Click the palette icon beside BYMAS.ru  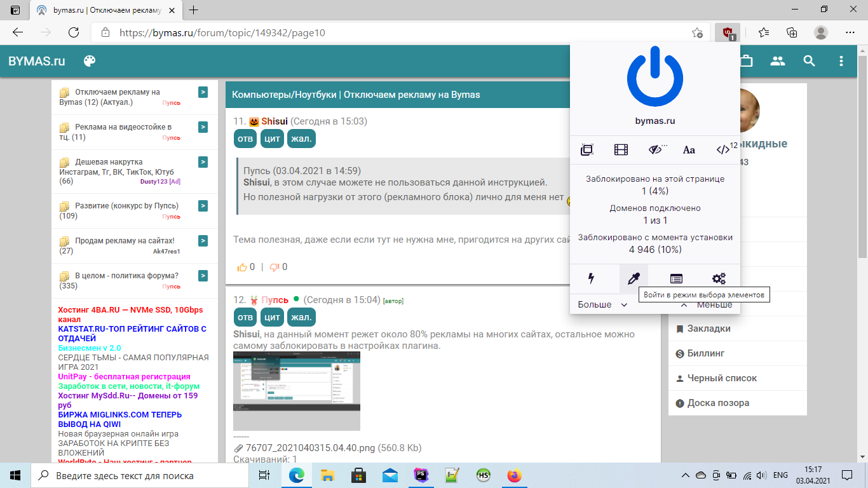coord(90,61)
